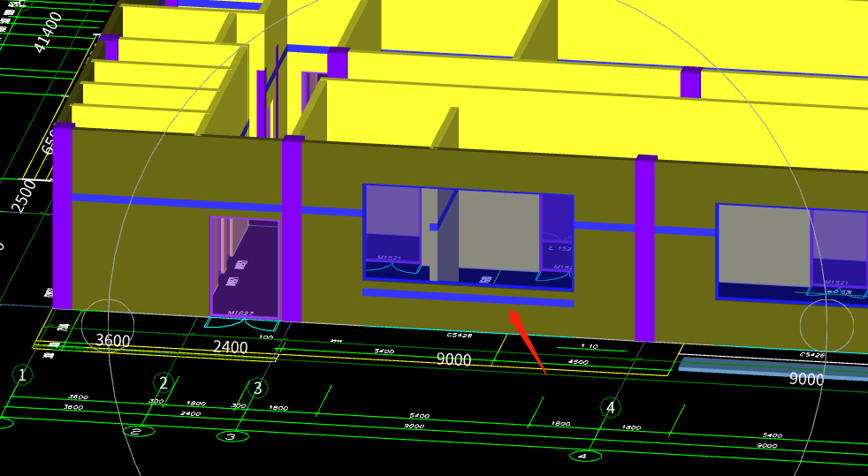The image size is (868, 476).
Task: Select the purple column between the two windows
Action: (644, 247)
